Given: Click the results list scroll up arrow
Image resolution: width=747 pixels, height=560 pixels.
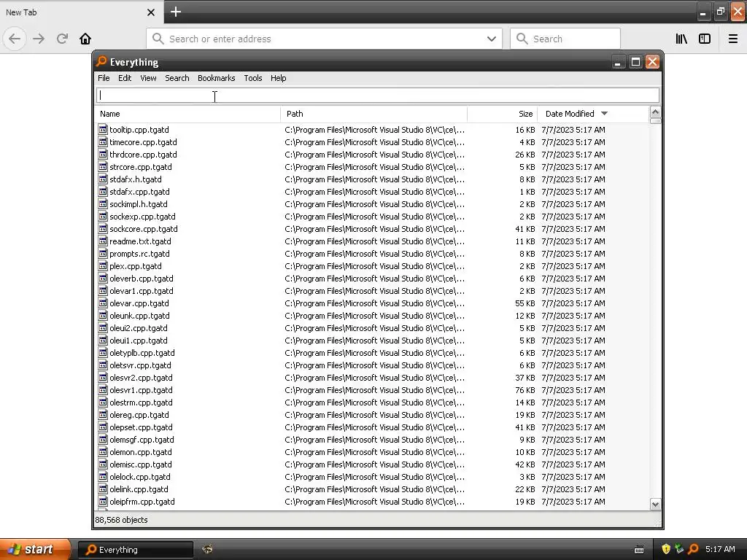Looking at the screenshot, I should pos(656,112).
